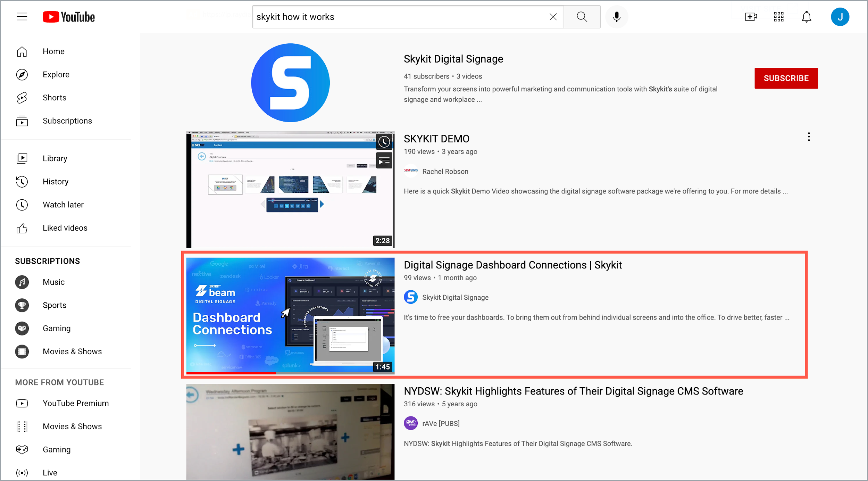Clear the search input with X button
Image resolution: width=868 pixels, height=481 pixels.
click(x=553, y=17)
